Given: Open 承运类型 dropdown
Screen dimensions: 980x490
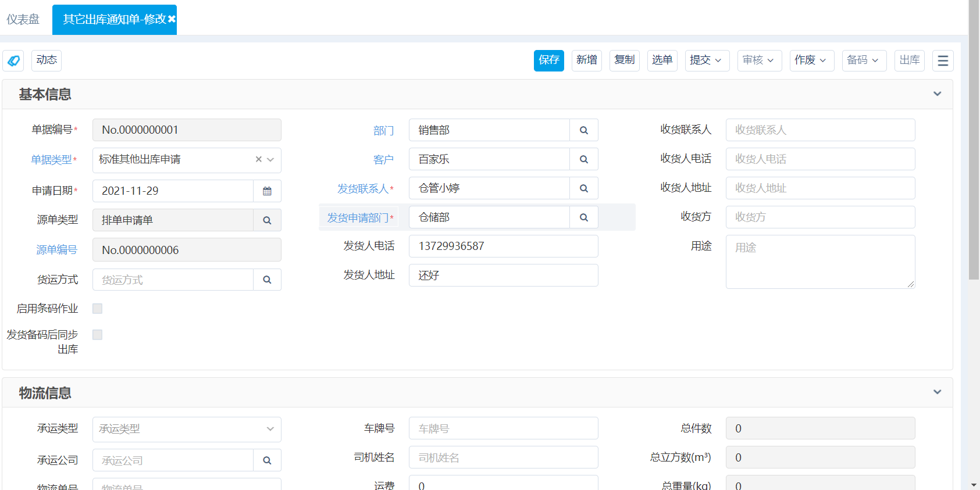Looking at the screenshot, I should tap(187, 429).
